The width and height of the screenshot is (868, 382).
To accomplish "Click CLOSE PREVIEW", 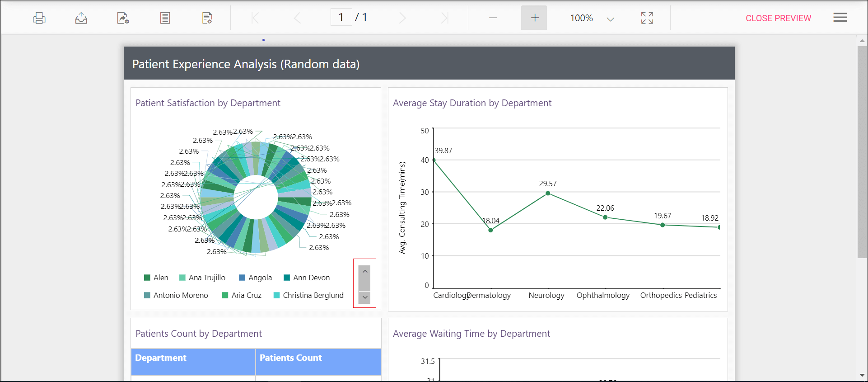I will [x=778, y=18].
